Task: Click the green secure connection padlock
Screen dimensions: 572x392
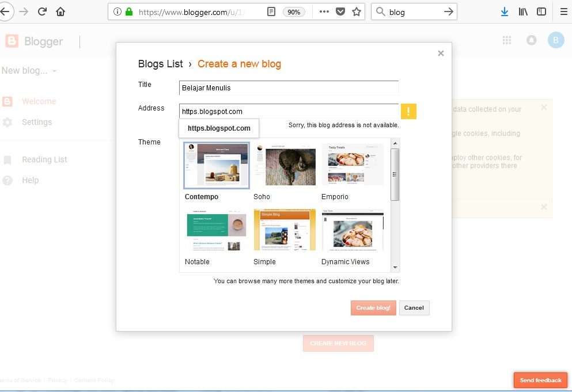Action: [129, 12]
